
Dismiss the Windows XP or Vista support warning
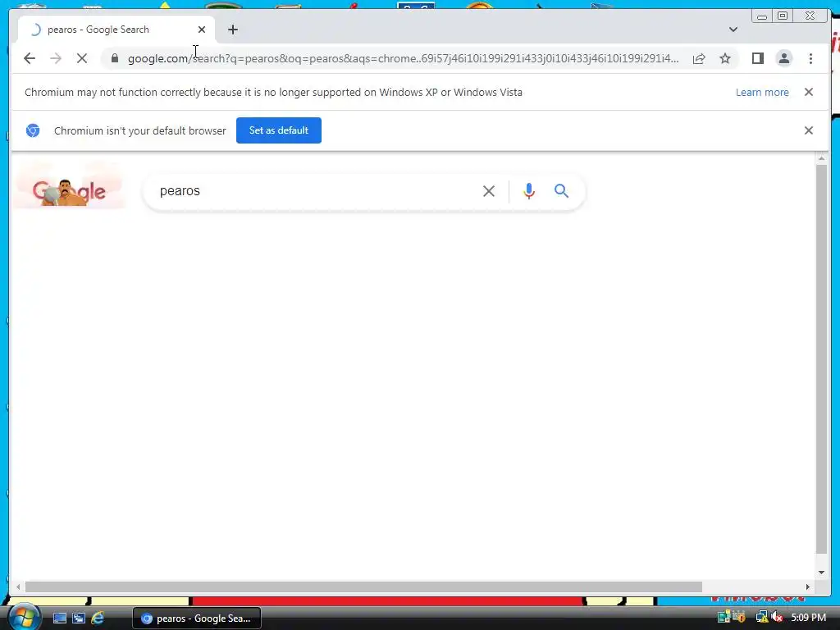(x=808, y=92)
